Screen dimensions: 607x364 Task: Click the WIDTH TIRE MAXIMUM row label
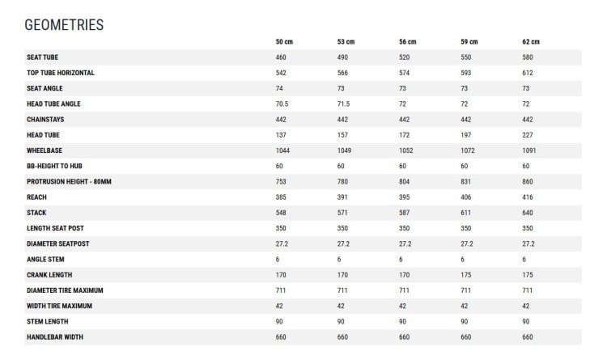coord(59,306)
